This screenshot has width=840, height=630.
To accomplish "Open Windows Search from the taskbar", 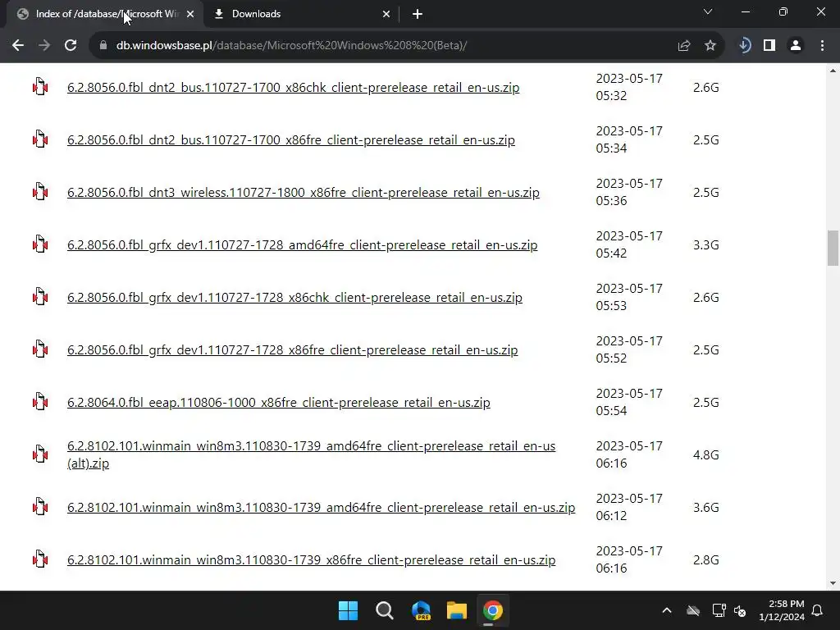I will [x=384, y=610].
